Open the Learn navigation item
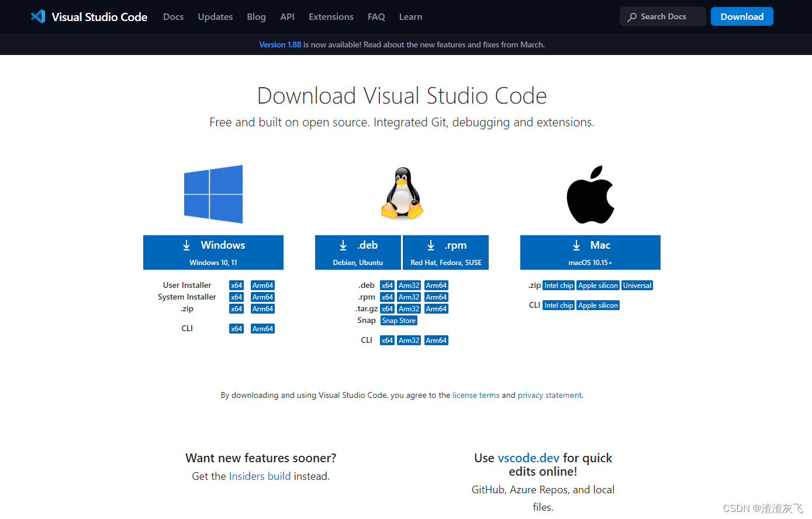Viewport: 812px width, 519px height. (x=410, y=17)
